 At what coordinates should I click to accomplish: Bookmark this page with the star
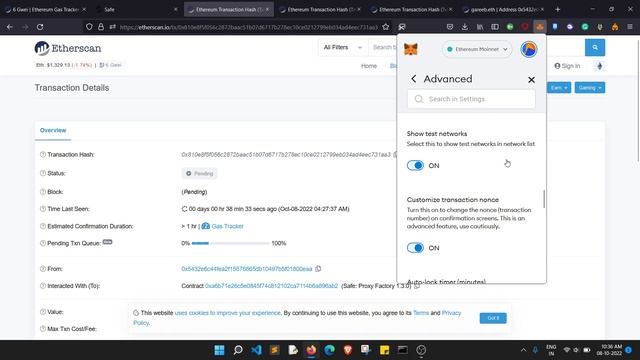[x=385, y=27]
